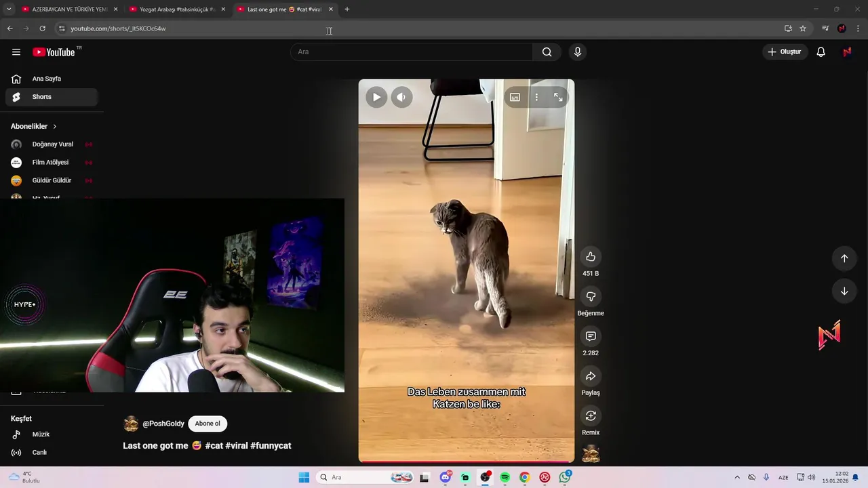Dislike the Short (Beğenme)
Image resolution: width=868 pixels, height=488 pixels.
(591, 297)
